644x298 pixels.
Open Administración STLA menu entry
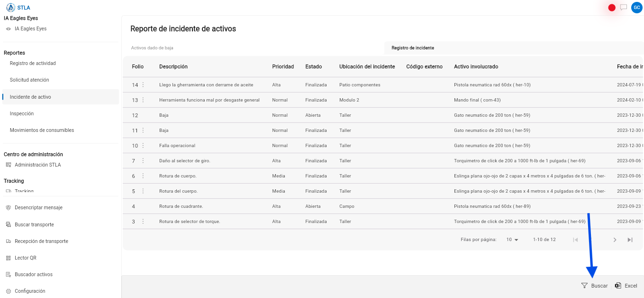pyautogui.click(x=38, y=165)
